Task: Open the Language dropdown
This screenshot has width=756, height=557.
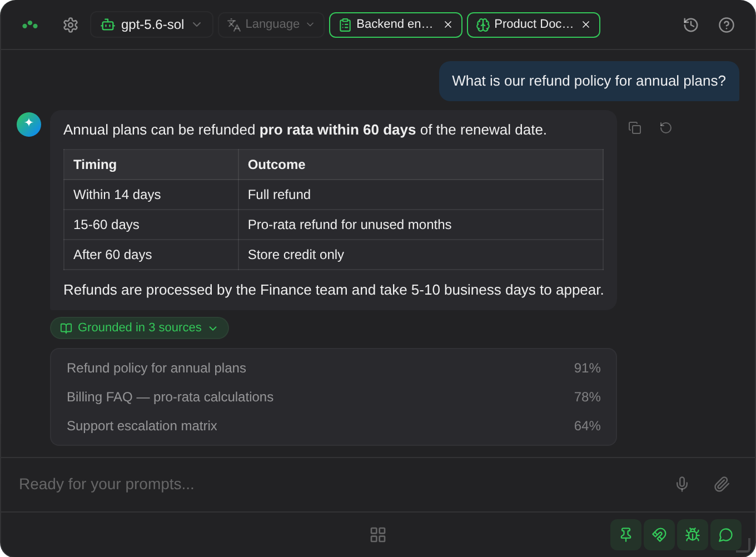Action: pyautogui.click(x=271, y=25)
